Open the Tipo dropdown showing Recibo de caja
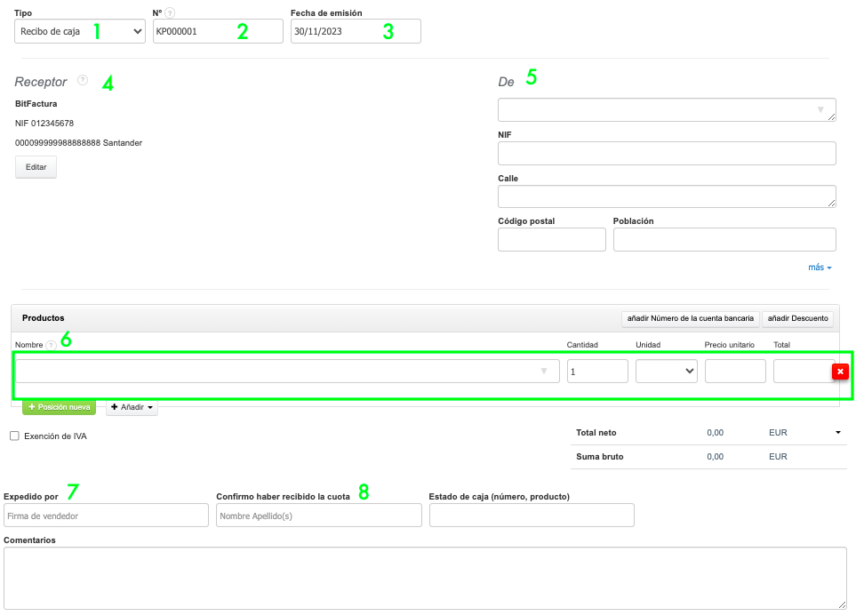Viewport: 864px width, 616px height. tap(80, 32)
